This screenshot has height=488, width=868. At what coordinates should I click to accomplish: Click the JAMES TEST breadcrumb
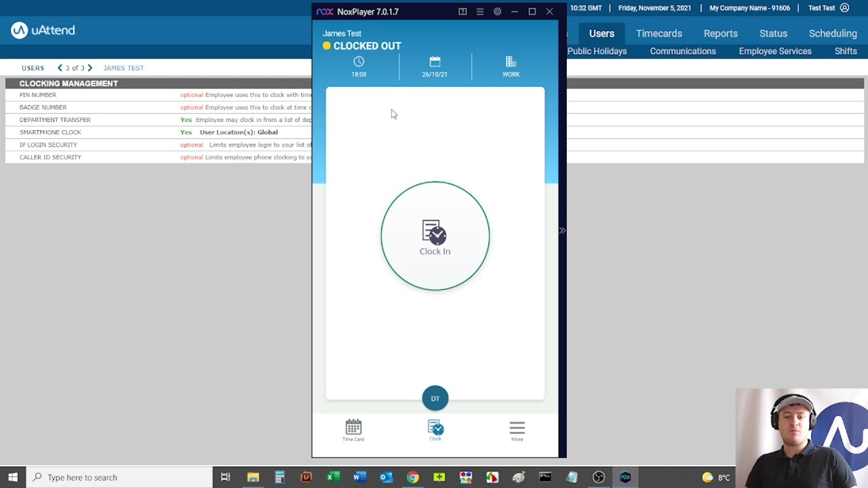click(x=123, y=68)
